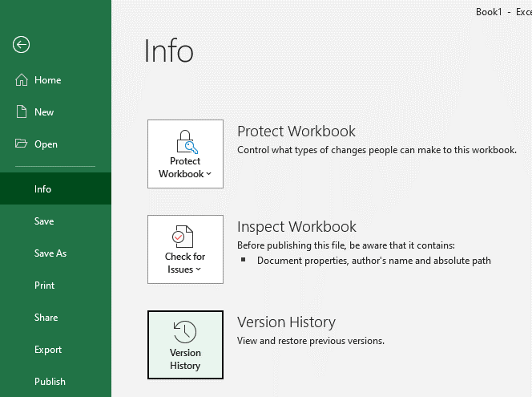Choose Save from the sidebar menu

click(44, 221)
